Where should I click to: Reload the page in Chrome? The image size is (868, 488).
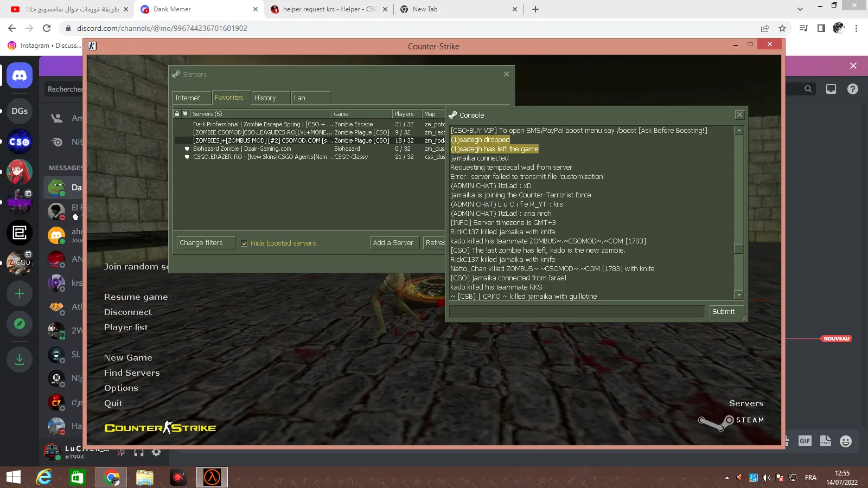point(47,28)
